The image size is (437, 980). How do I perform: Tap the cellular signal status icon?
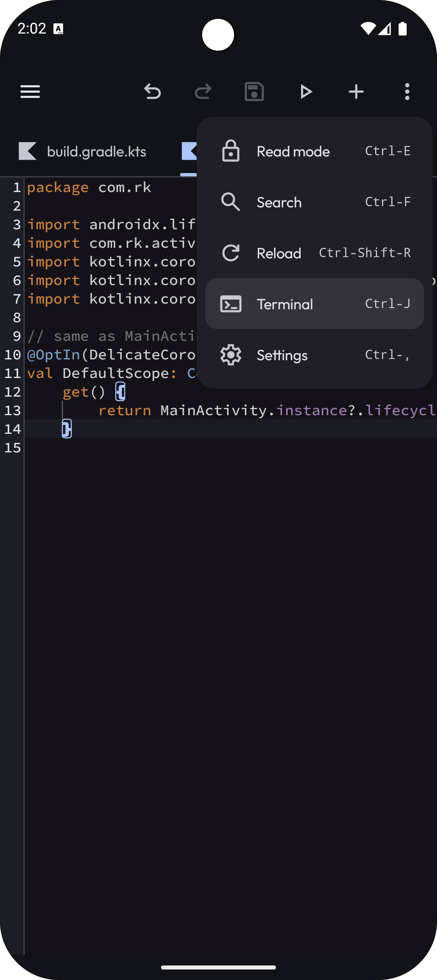click(385, 29)
